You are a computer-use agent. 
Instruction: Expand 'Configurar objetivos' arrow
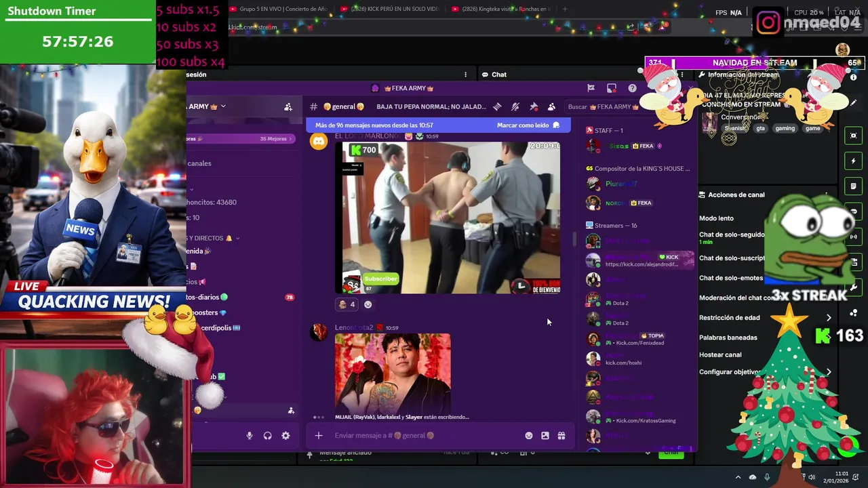tap(829, 372)
